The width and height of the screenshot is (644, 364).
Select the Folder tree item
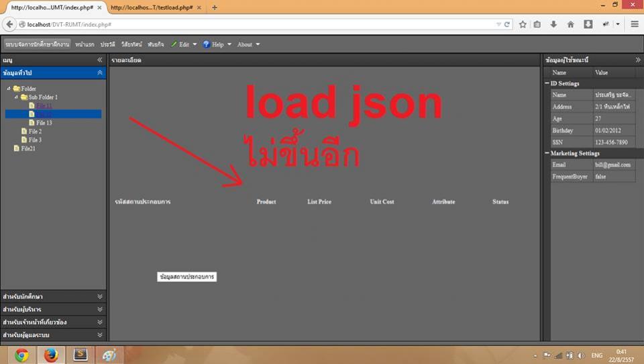pyautogui.click(x=28, y=89)
